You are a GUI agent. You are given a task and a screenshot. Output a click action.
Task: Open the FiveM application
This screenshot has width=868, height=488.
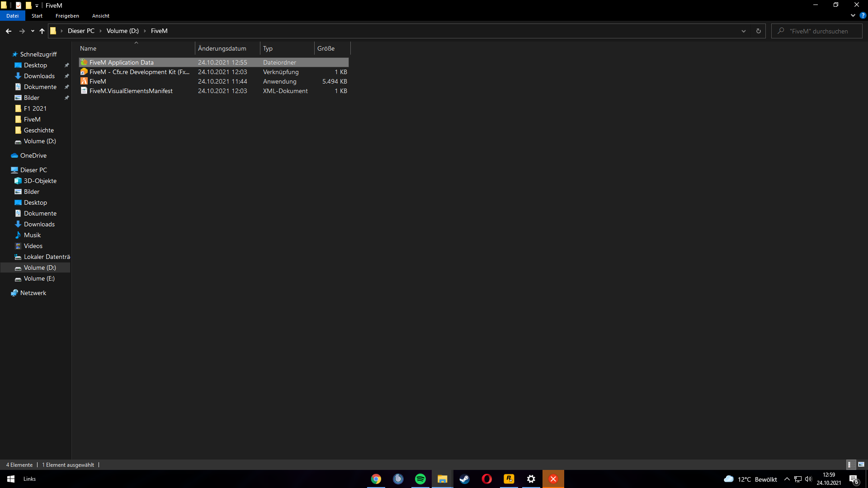point(97,81)
